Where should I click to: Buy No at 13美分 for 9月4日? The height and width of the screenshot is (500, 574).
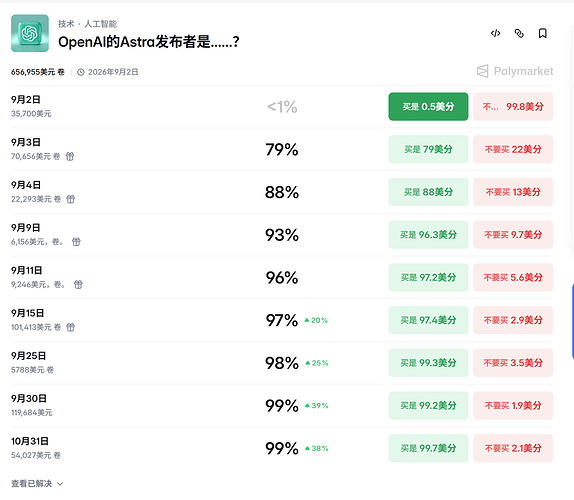[513, 192]
